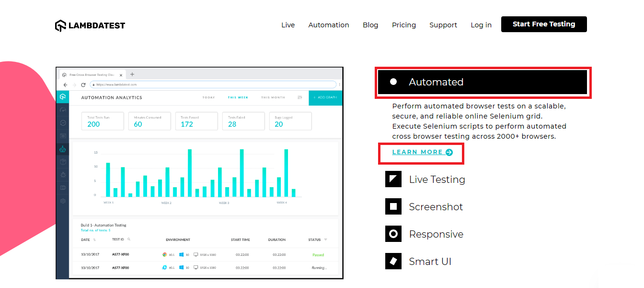
Task: Select the Smart UI icon next to its label
Action: pos(393,261)
